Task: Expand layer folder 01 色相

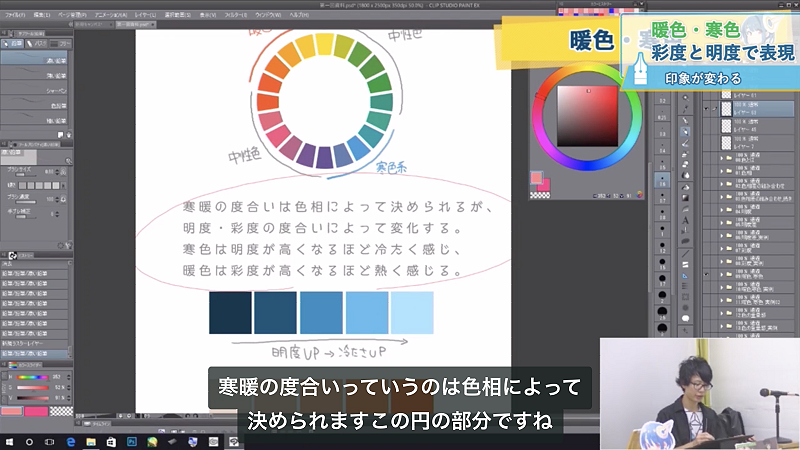Action: pos(722,170)
